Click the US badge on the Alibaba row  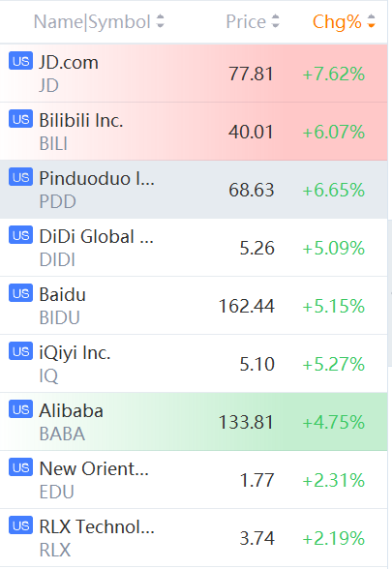coord(20,409)
